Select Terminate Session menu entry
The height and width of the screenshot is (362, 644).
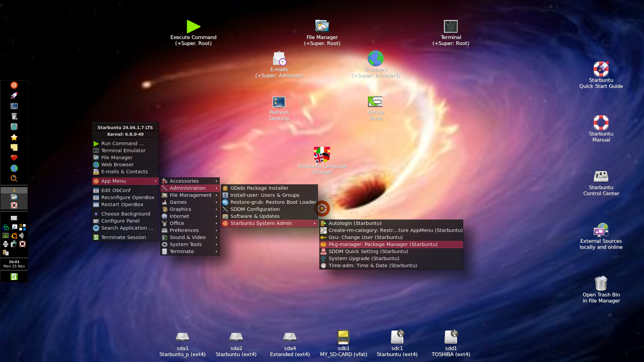125,237
